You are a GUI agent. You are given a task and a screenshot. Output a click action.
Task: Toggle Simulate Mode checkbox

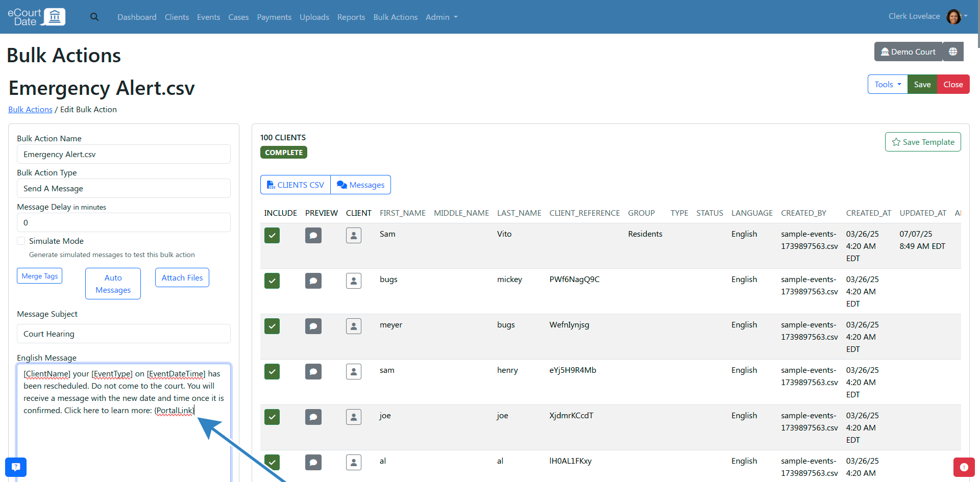pos(21,241)
